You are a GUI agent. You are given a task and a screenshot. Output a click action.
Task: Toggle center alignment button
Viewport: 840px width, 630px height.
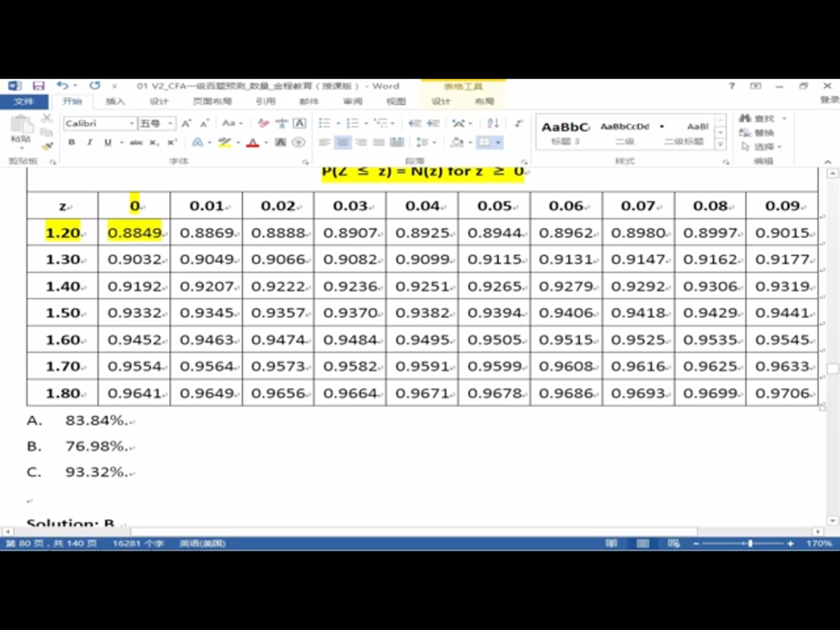(x=342, y=143)
